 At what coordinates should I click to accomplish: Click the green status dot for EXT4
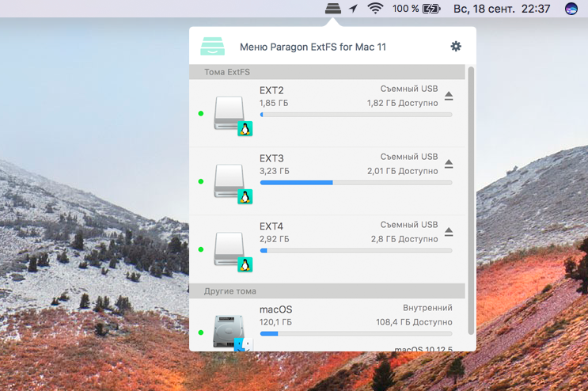pyautogui.click(x=201, y=249)
